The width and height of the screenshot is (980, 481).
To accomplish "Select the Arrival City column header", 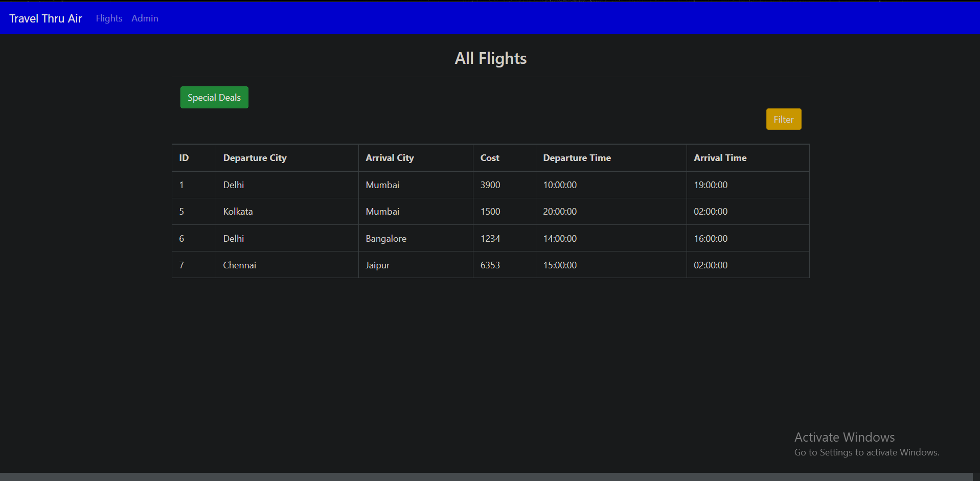I will (416, 158).
